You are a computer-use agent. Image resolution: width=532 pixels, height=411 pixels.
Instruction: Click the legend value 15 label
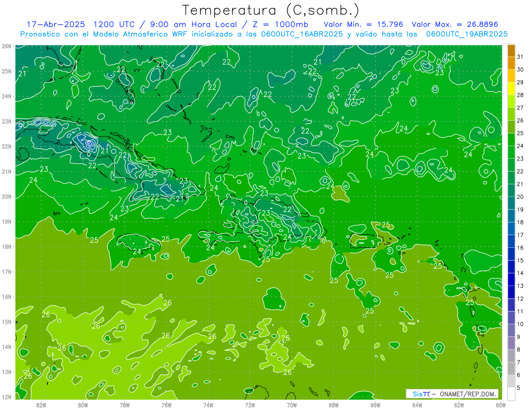click(520, 260)
